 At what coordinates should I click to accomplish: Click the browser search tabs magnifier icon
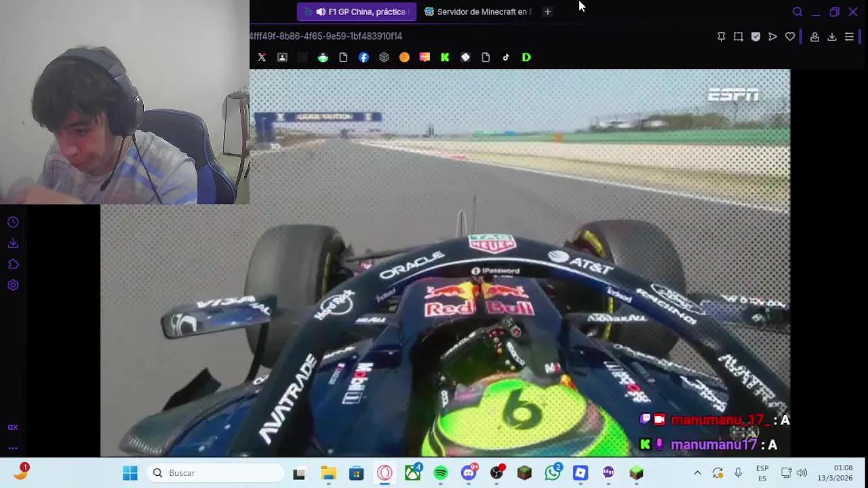797,12
